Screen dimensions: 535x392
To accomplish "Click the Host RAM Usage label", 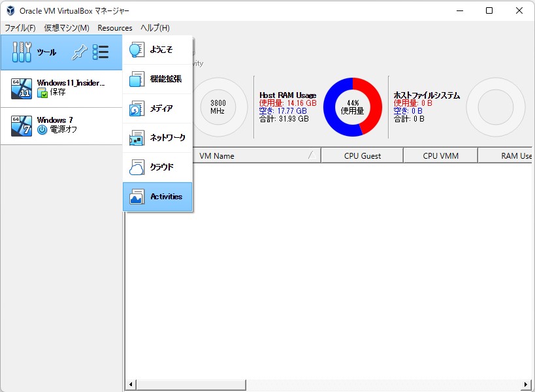I will coord(287,95).
